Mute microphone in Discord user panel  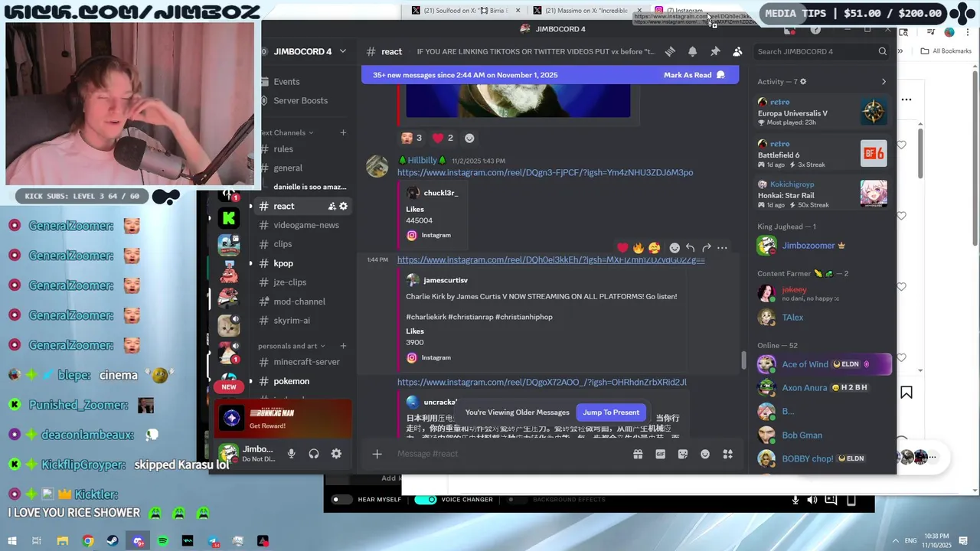(x=291, y=454)
